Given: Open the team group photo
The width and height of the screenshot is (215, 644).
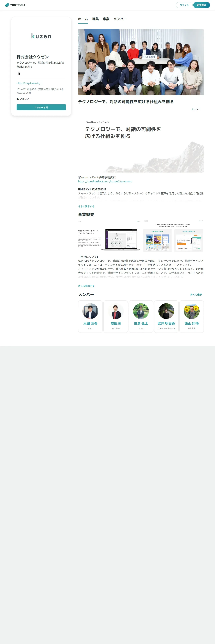Looking at the screenshot, I should (x=141, y=62).
